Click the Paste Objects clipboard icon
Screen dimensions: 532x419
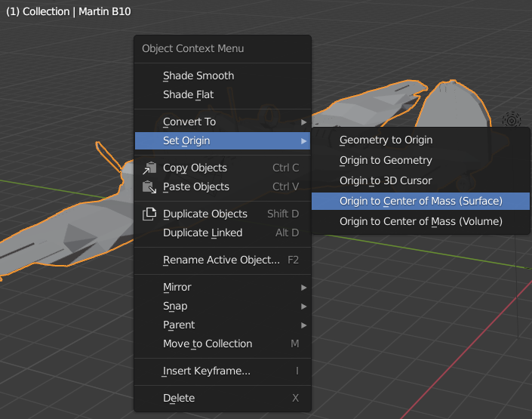point(149,186)
